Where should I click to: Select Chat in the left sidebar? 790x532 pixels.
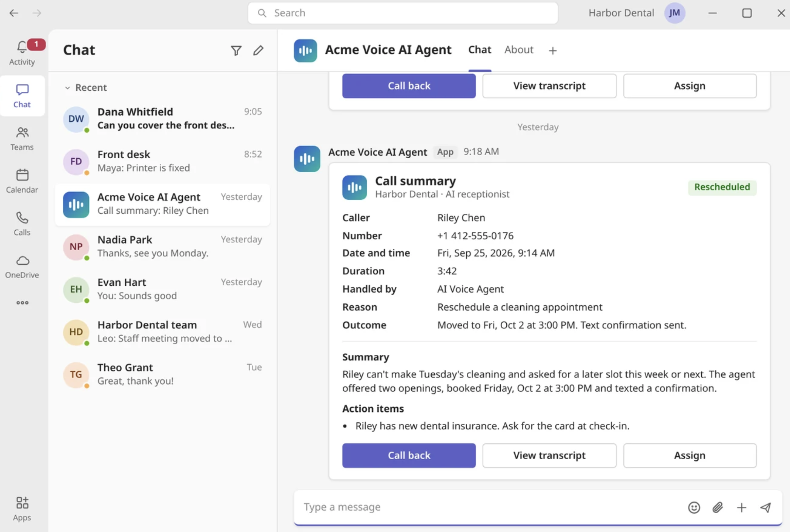[x=22, y=96]
